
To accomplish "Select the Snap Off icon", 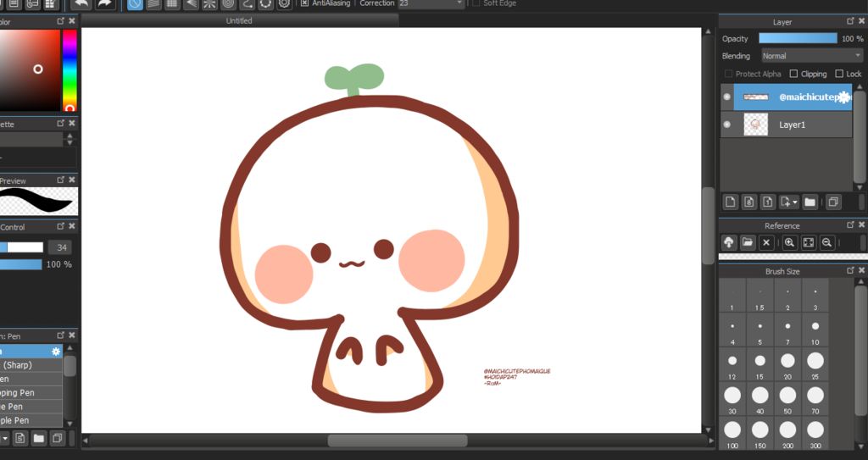I will pyautogui.click(x=135, y=4).
